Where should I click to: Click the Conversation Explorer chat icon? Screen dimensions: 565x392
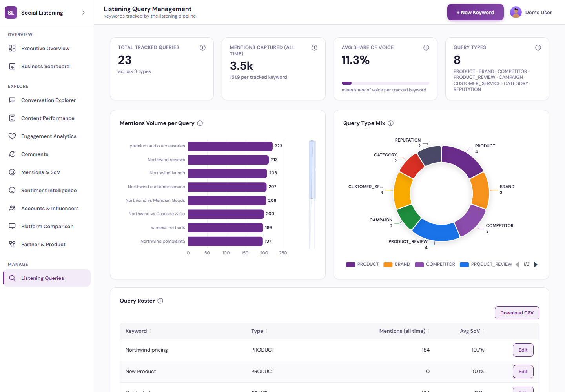[x=12, y=100]
